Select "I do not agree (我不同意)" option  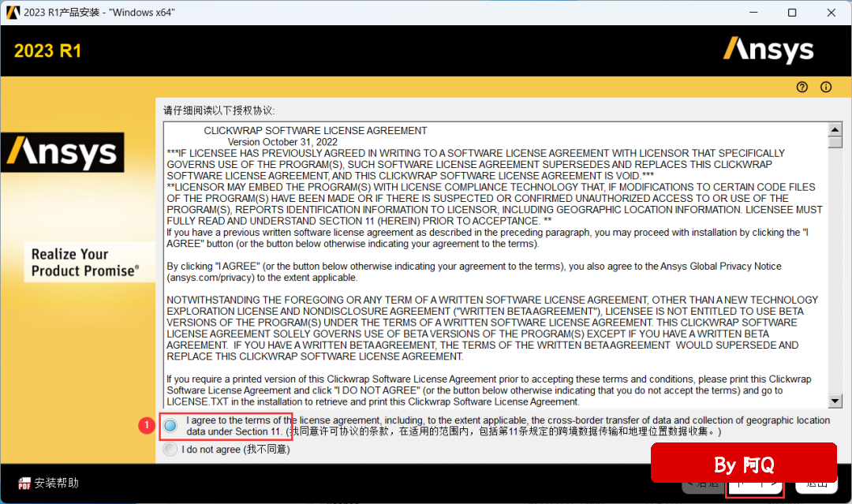[x=170, y=450]
